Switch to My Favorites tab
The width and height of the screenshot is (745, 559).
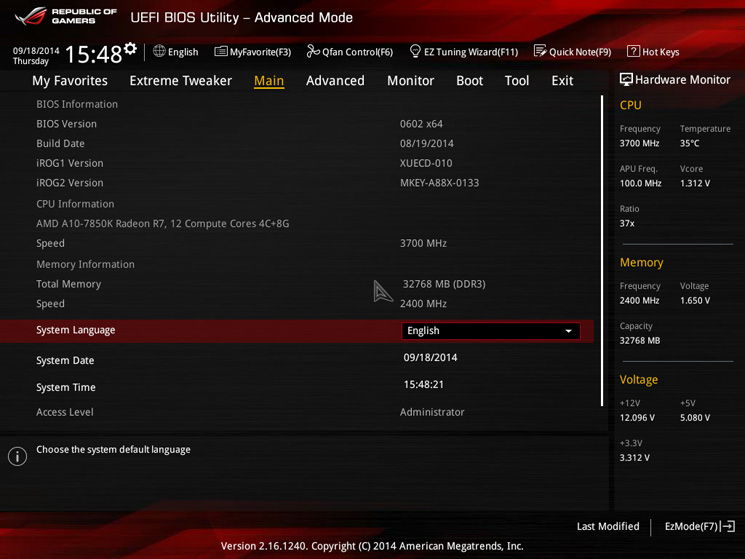pyautogui.click(x=70, y=81)
